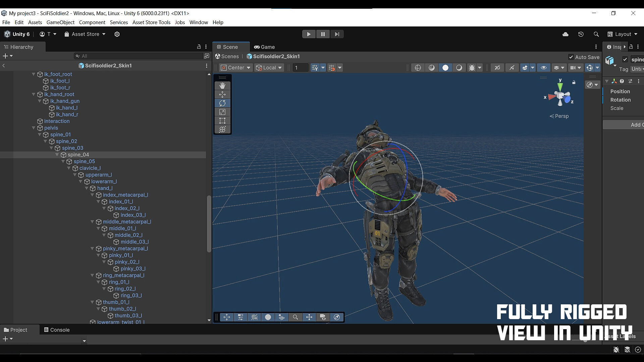This screenshot has height=362, width=644.
Task: Open the version history icon
Action: [x=581, y=34]
